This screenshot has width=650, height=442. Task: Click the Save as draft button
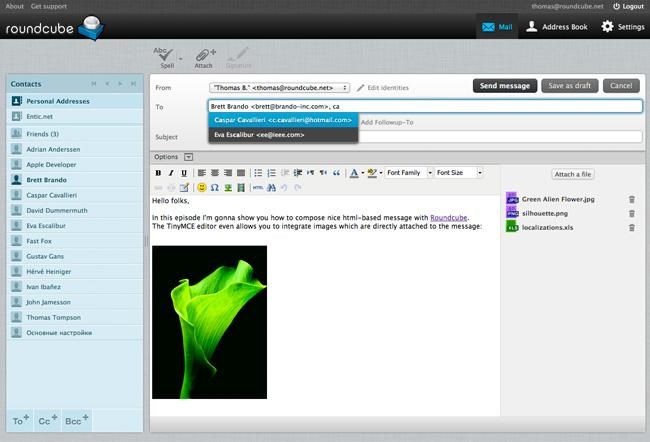(x=570, y=86)
